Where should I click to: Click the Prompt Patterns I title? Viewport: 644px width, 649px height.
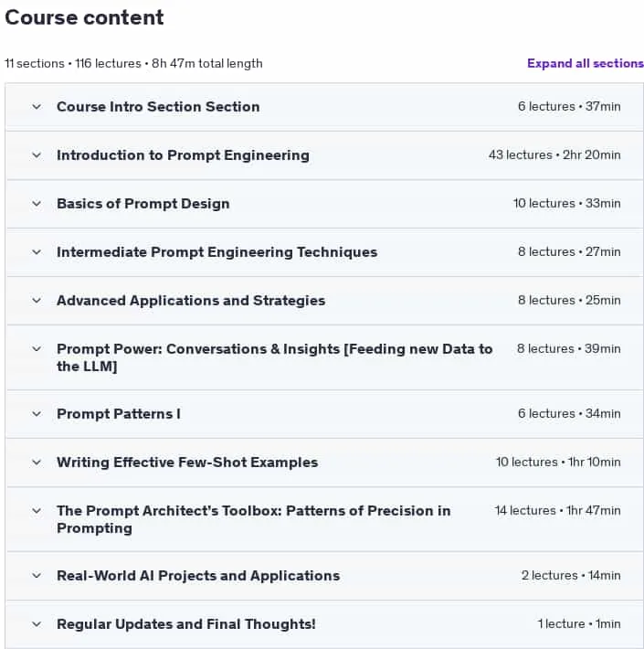pos(119,414)
